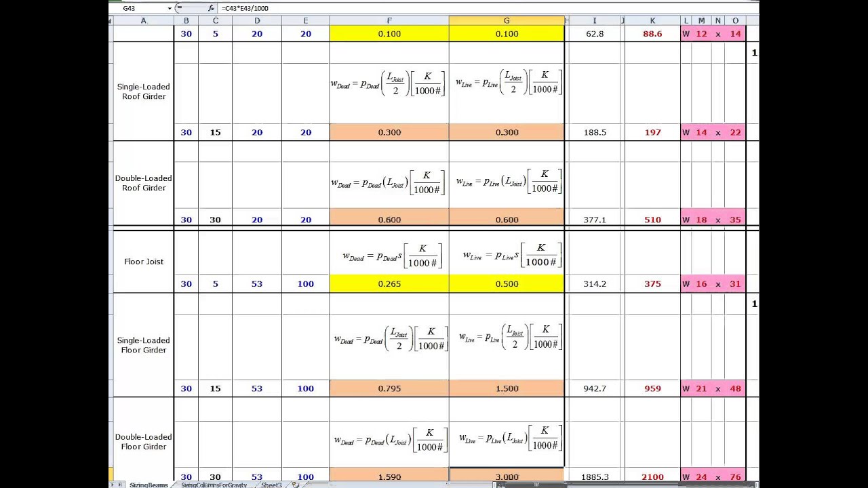Select column B header
Screen dimensions: 868x488
coord(186,21)
